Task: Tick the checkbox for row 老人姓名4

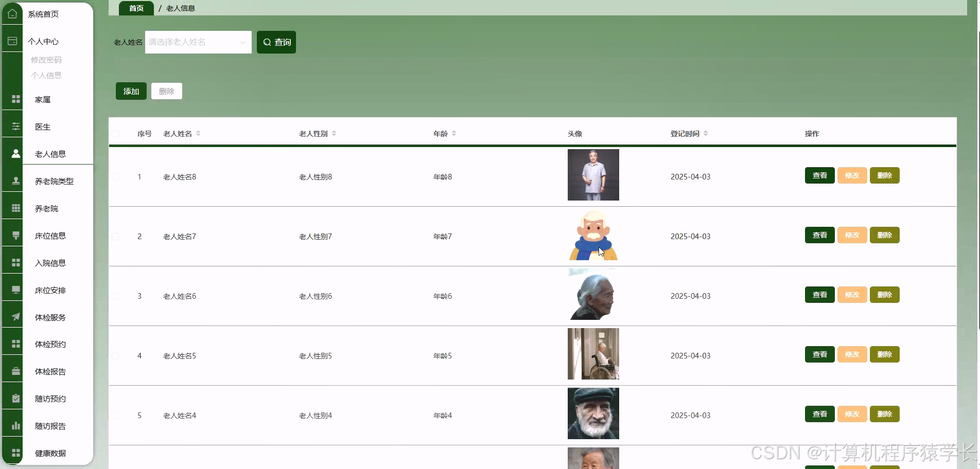Action: point(115,416)
